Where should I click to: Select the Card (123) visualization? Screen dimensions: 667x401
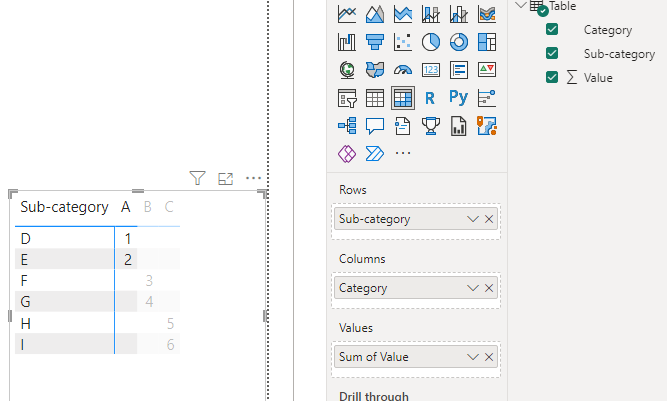pos(430,70)
